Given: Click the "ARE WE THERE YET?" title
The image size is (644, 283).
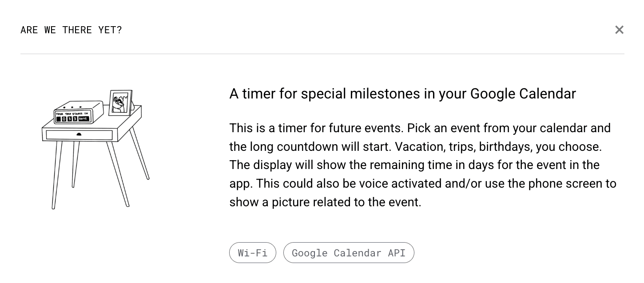Looking at the screenshot, I should (71, 30).
